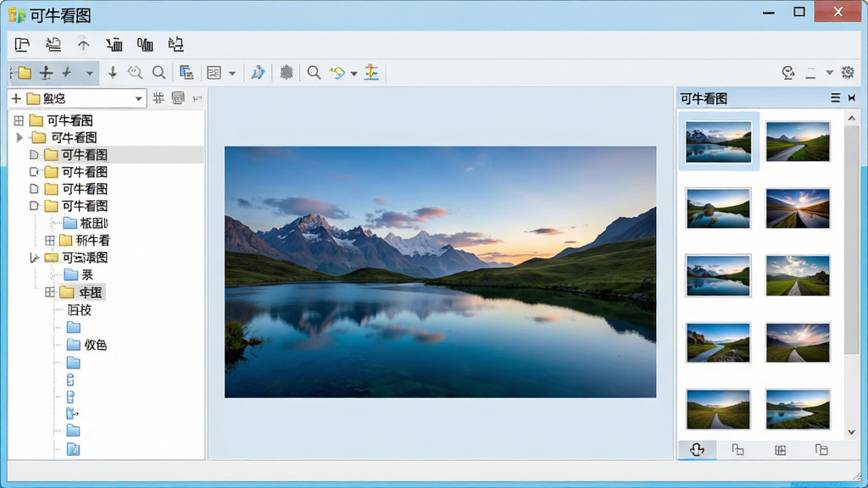Select the first tab with the hand icon below thumbnails
This screenshot has width=868, height=488.
pos(697,449)
